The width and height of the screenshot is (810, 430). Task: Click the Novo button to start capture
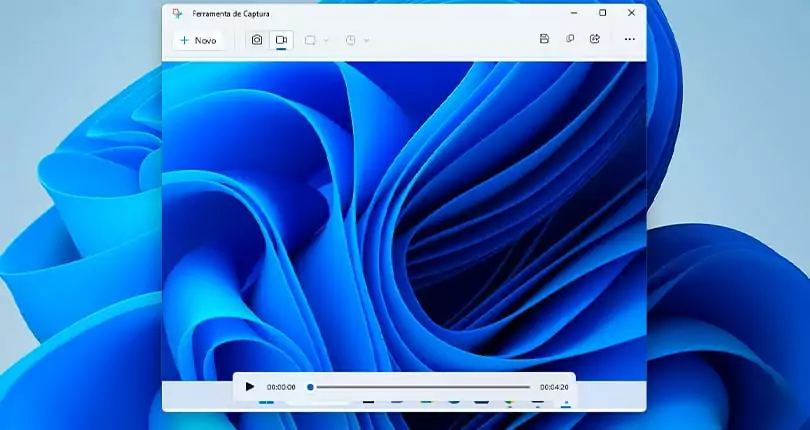(199, 40)
